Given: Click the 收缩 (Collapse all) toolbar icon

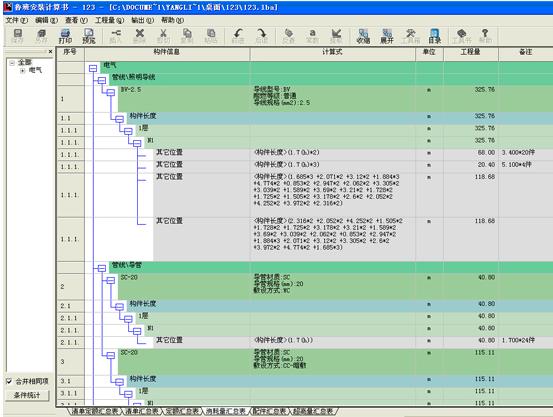Looking at the screenshot, I should point(363,36).
